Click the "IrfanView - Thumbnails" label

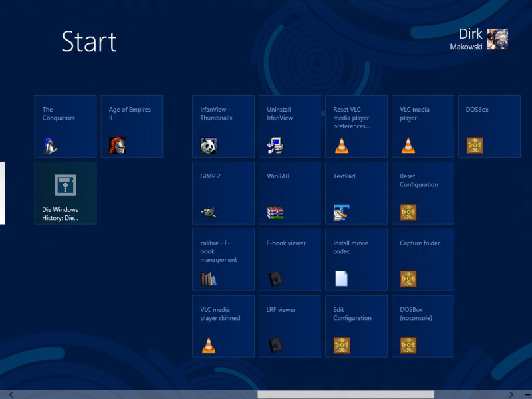[216, 114]
